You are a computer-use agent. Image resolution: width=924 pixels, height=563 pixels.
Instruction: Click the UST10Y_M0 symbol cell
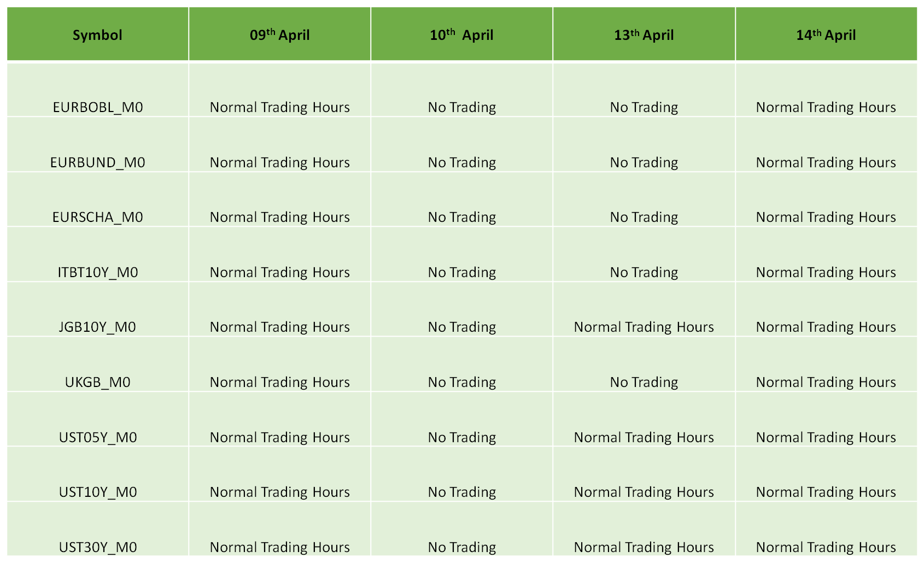(x=98, y=474)
